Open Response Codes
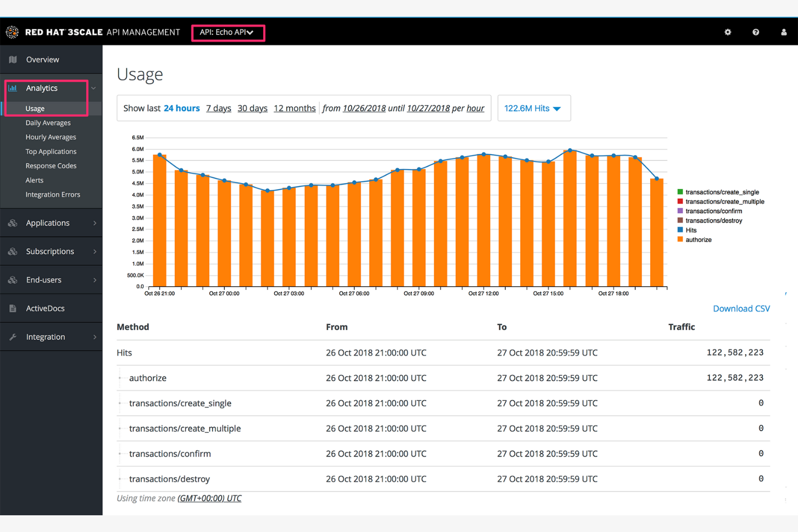 (51, 166)
